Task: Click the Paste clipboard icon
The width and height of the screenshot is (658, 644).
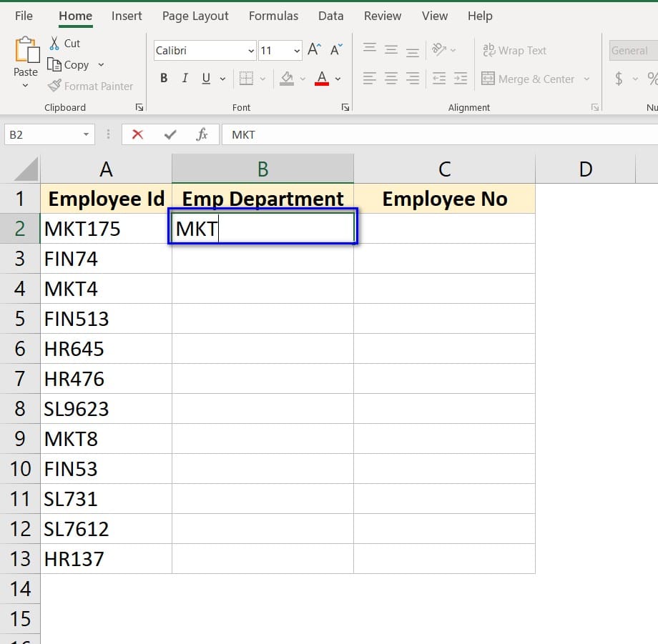Action: (25, 50)
